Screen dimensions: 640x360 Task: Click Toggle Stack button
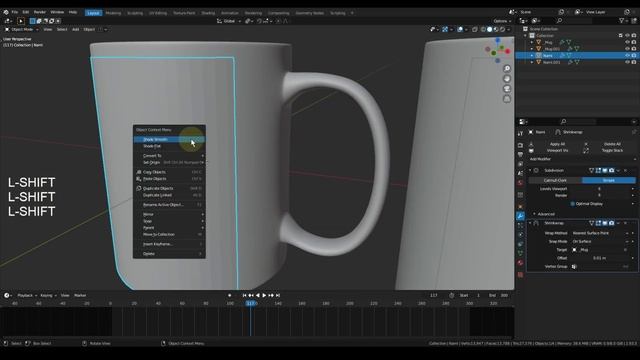[x=612, y=151]
